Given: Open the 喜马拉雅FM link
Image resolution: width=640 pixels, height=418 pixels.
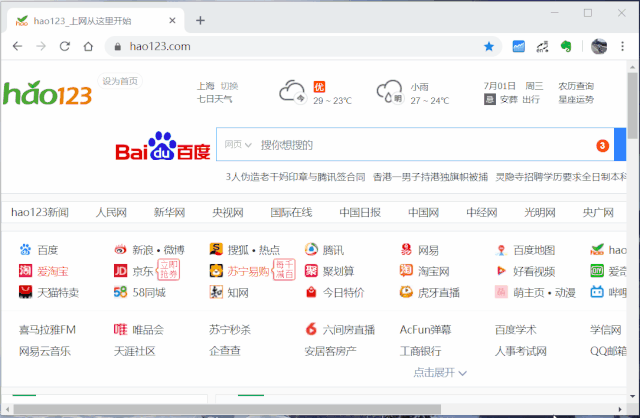Looking at the screenshot, I should tap(47, 329).
